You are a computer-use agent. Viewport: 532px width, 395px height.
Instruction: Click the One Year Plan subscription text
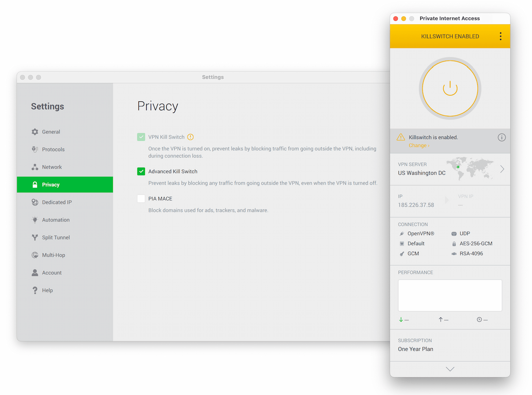coord(415,349)
